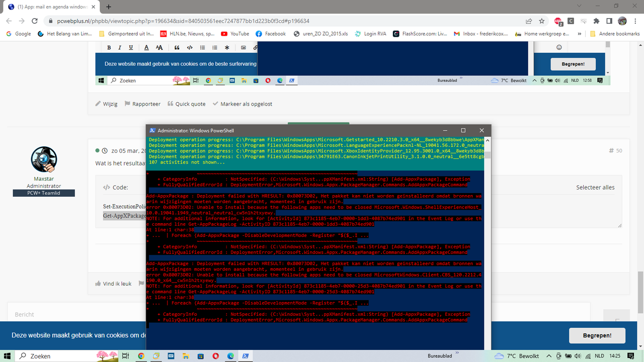Open the Chrome extensions puzzle menu
The height and width of the screenshot is (362, 644).
point(596,21)
